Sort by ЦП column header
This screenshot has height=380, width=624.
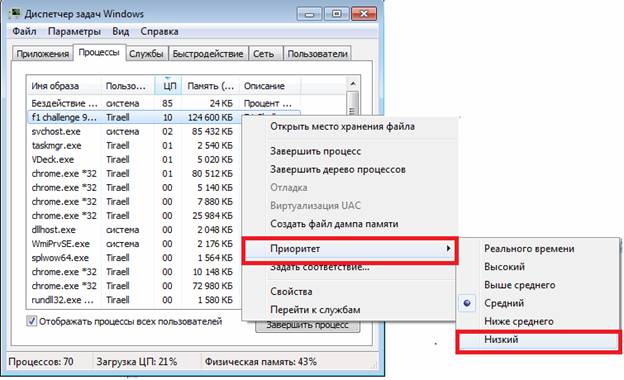pos(168,86)
